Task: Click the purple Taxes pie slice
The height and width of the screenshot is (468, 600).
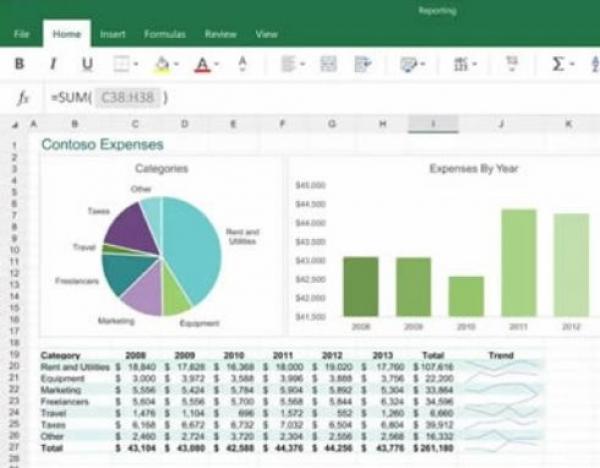Action: pyautogui.click(x=132, y=230)
